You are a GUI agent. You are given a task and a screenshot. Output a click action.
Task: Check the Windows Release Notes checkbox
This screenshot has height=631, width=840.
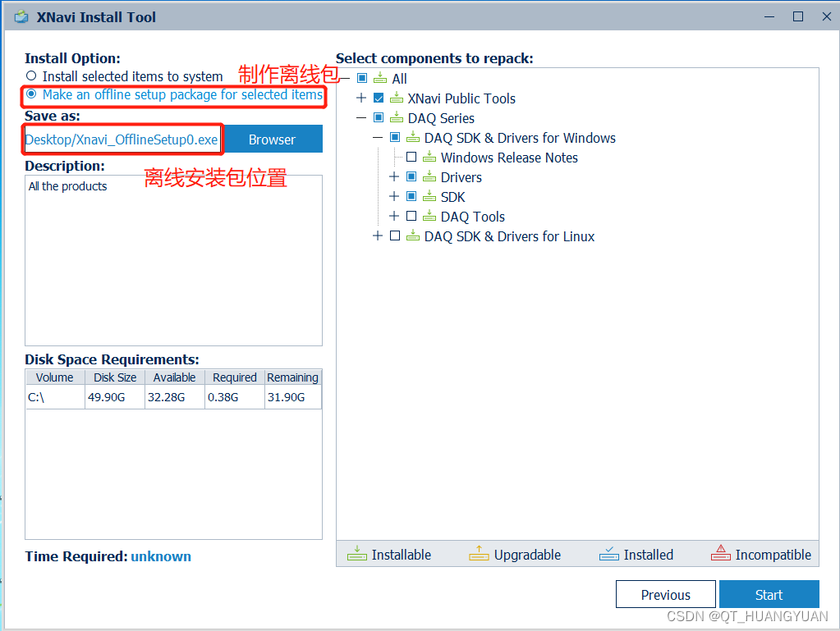tap(411, 158)
